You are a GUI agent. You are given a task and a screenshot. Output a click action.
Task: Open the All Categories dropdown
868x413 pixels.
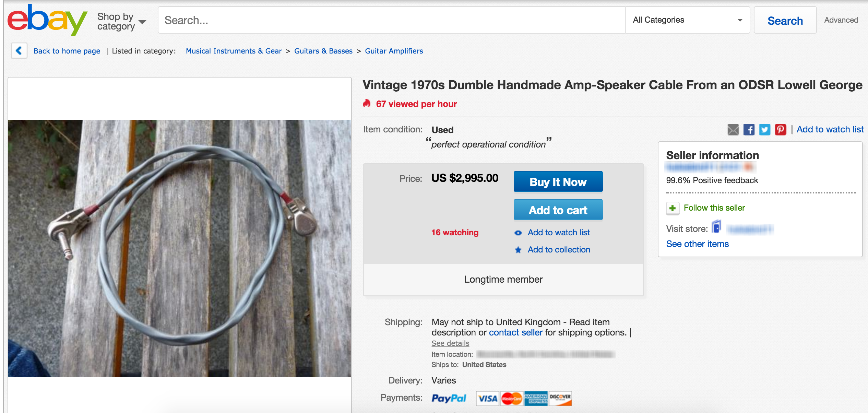click(x=687, y=20)
